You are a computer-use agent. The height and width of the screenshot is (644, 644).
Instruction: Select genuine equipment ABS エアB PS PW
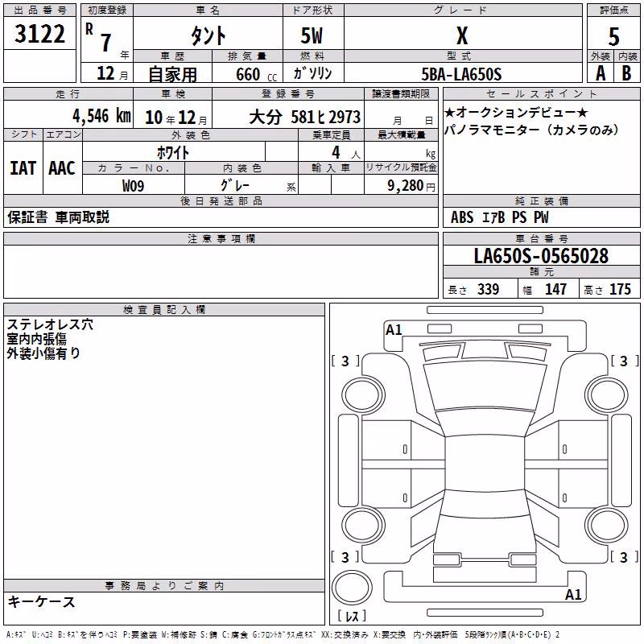pyautogui.click(x=499, y=217)
